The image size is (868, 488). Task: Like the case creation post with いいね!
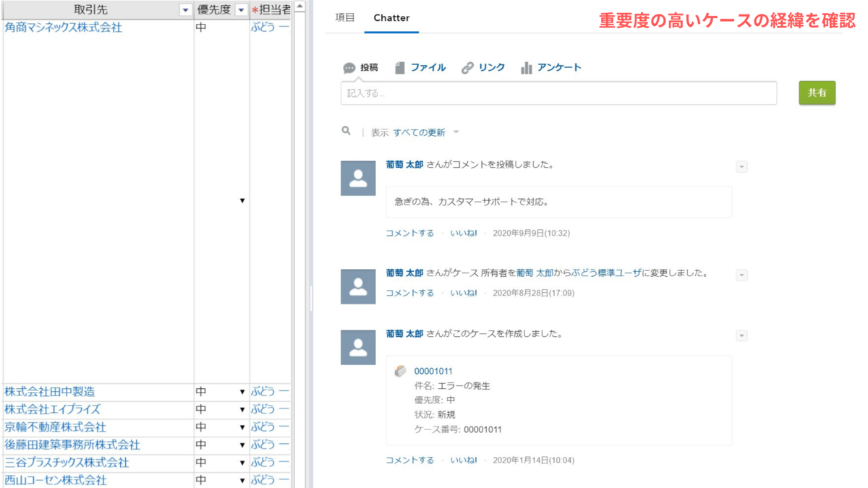coord(464,460)
